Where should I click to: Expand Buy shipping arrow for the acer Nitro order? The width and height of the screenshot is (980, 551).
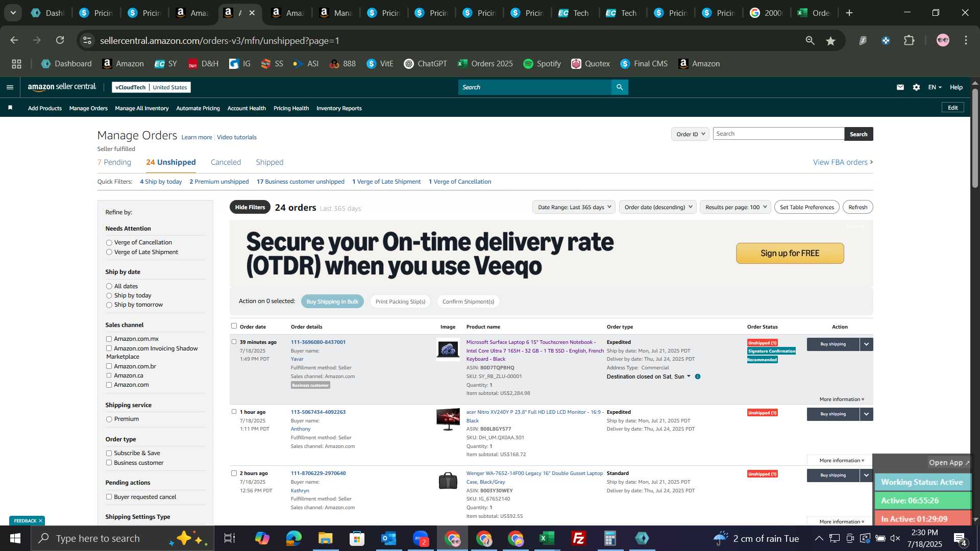coord(867,414)
